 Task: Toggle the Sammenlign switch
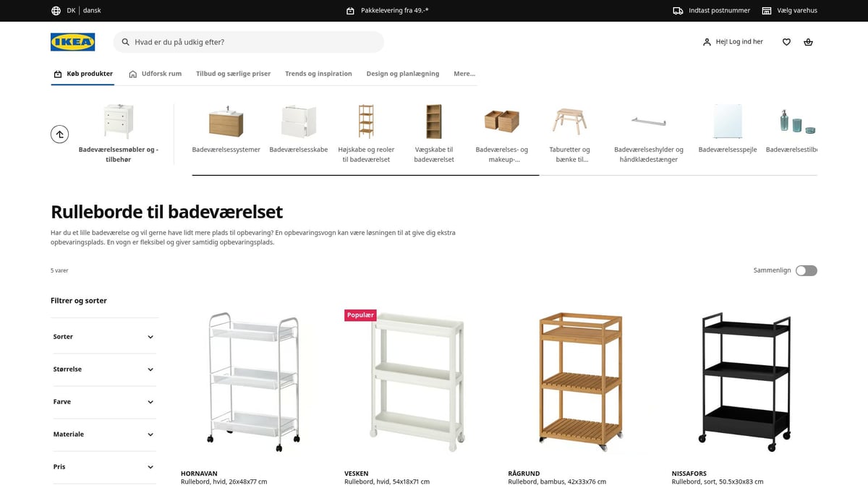[x=807, y=270]
